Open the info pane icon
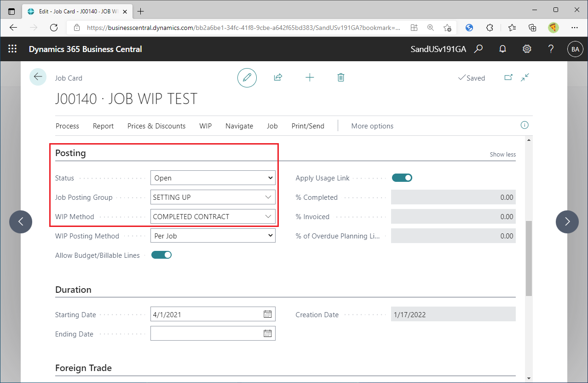The width and height of the screenshot is (588, 383). click(524, 125)
